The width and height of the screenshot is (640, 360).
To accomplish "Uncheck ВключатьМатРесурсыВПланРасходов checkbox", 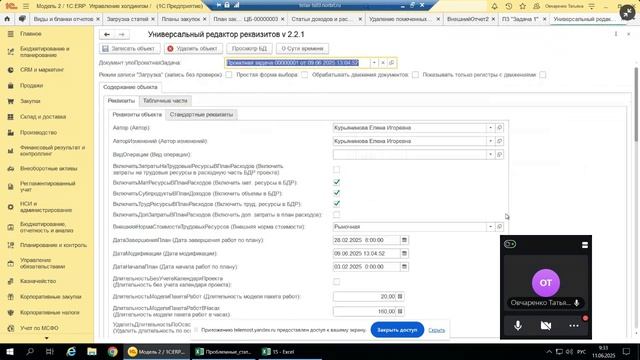I will pyautogui.click(x=336, y=182).
